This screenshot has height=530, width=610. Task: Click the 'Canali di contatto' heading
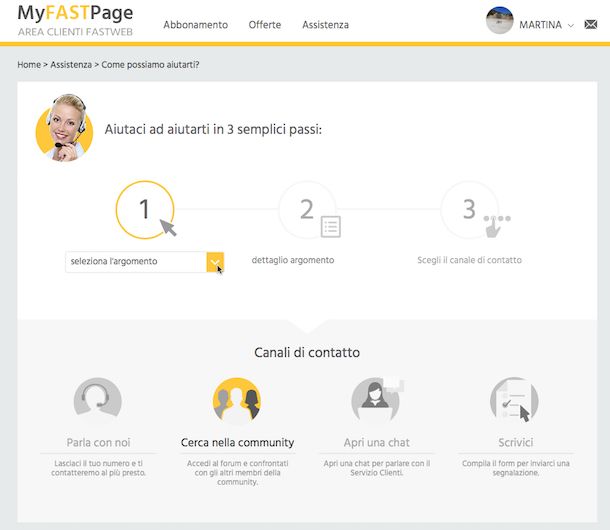(x=307, y=353)
